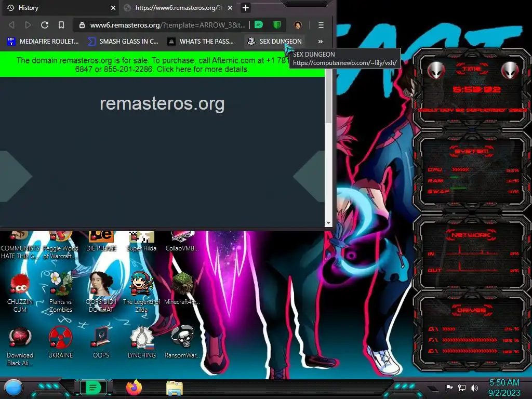
Task: Select the CollabVMB... desktop icon
Action: point(182,242)
